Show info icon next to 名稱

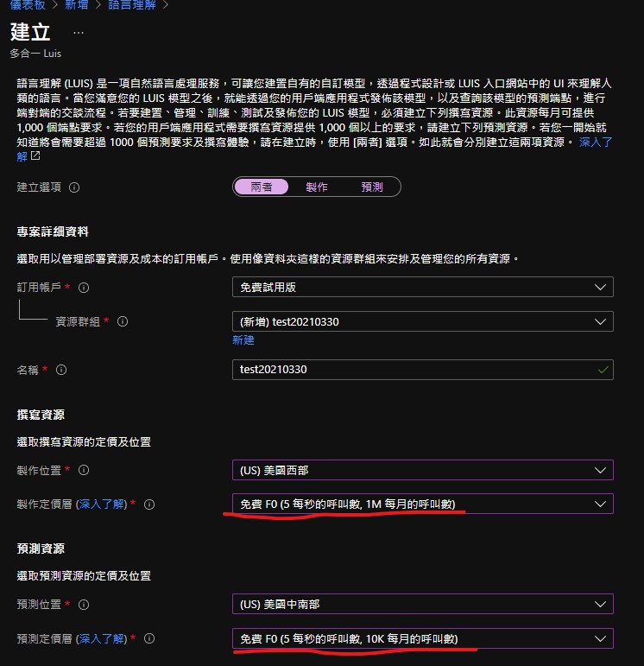click(x=61, y=370)
